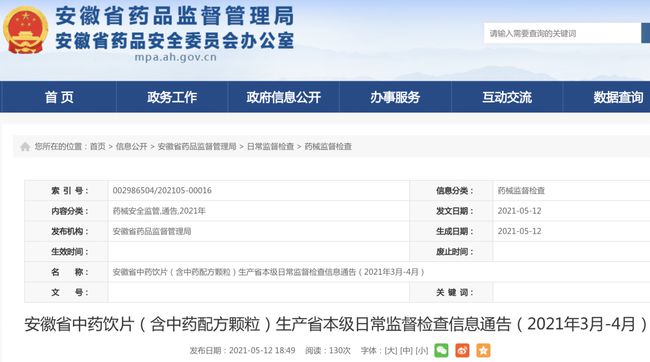Open the 互动交流 navigation tab
650x362 pixels.
(507, 97)
